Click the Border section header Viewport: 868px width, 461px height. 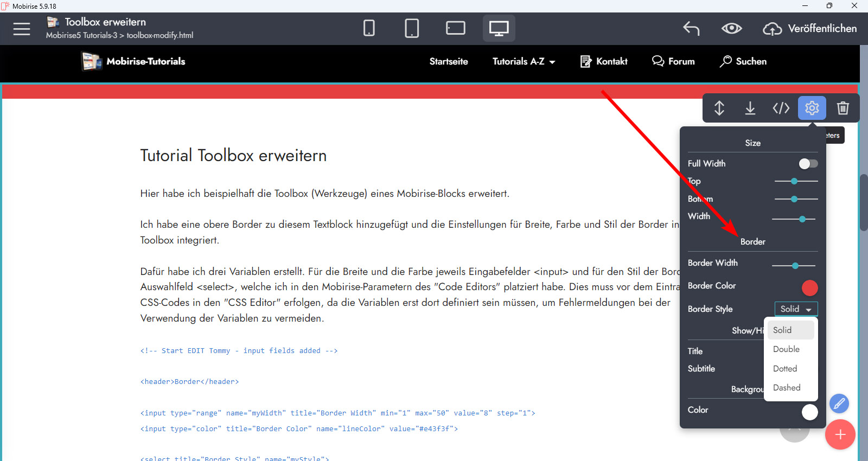[x=752, y=242]
